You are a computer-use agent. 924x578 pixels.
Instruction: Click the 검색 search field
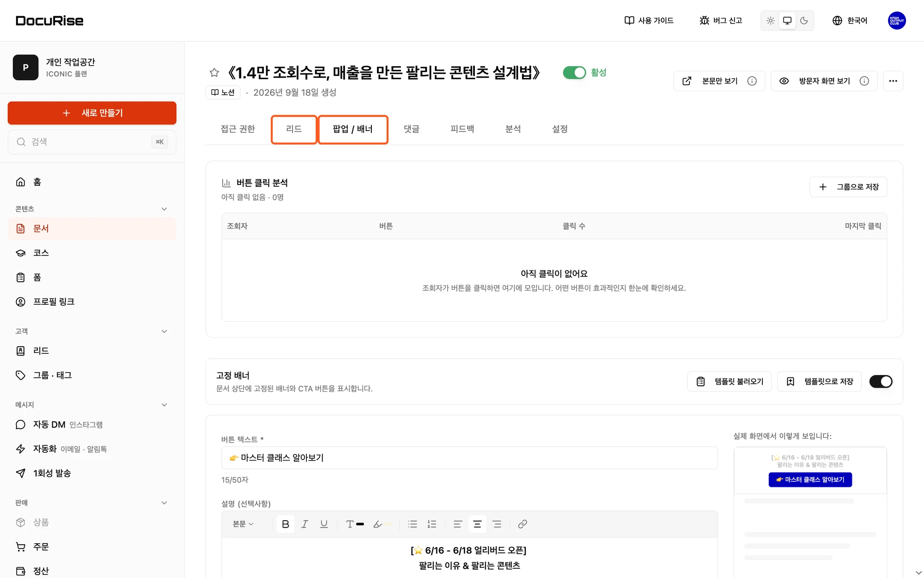pyautogui.click(x=92, y=142)
